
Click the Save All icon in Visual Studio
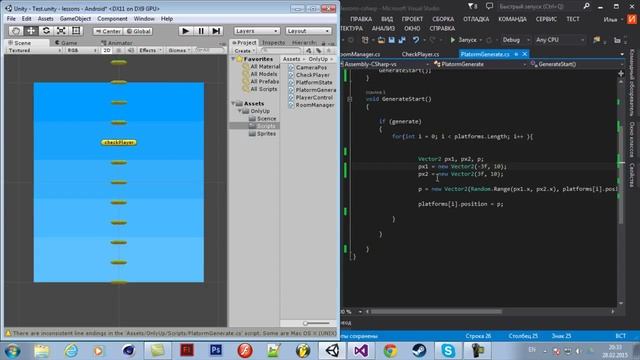tap(402, 40)
